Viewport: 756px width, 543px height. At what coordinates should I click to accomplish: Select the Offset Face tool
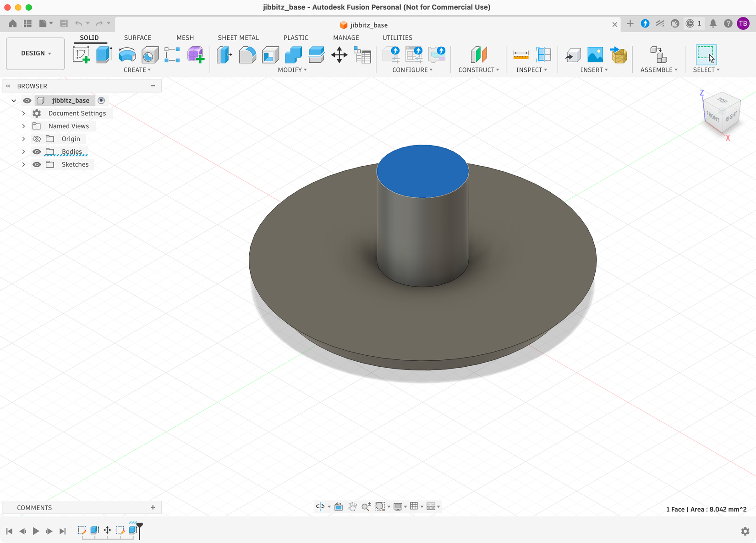pos(316,55)
